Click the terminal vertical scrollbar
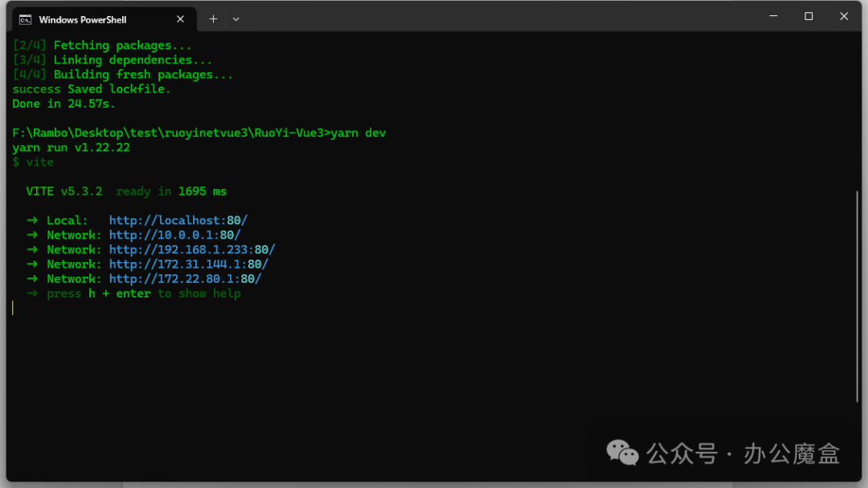The height and width of the screenshot is (488, 868). (x=857, y=297)
